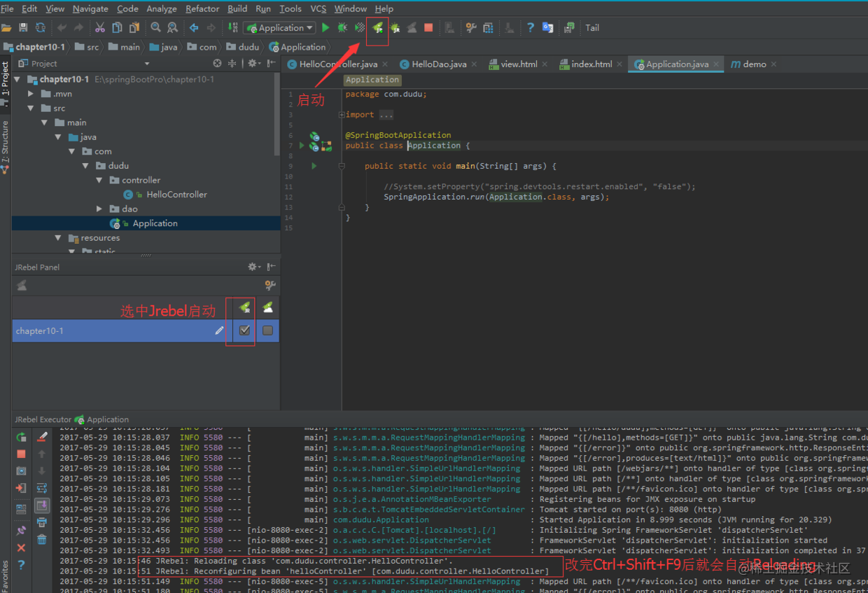Image resolution: width=868 pixels, height=593 pixels.
Task: Collapse the resources folder
Action: coord(58,238)
